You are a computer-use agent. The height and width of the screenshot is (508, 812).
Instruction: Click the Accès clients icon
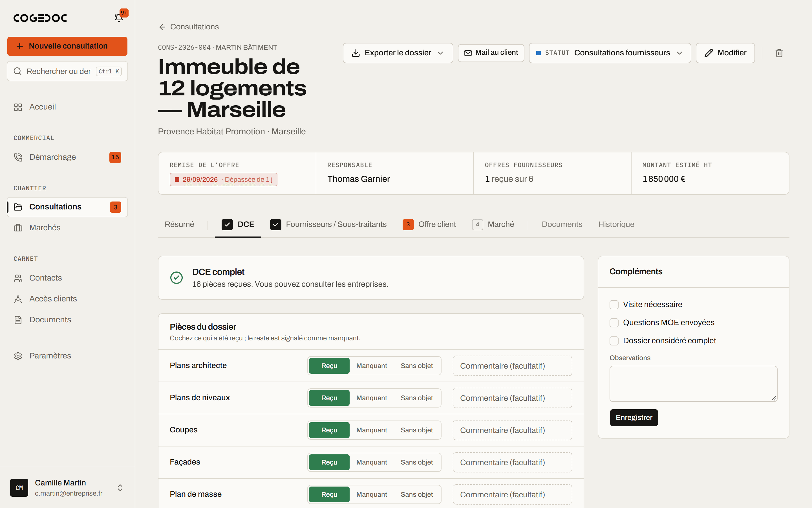(18, 299)
